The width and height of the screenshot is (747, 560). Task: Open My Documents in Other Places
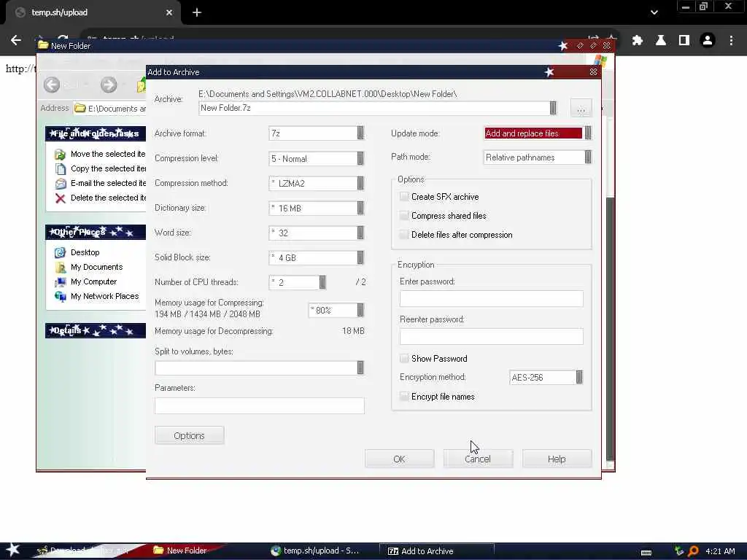[x=97, y=267]
